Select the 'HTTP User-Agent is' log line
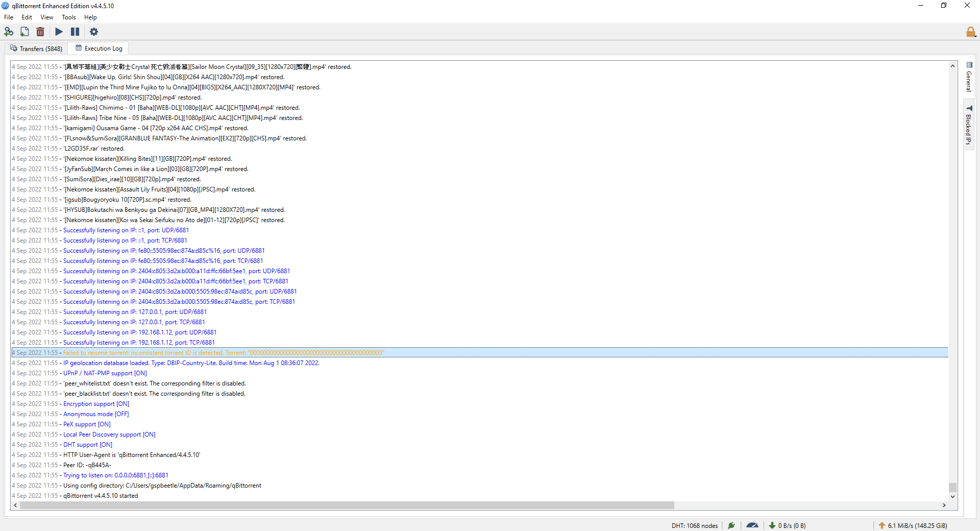980x531 pixels. pyautogui.click(x=479, y=455)
